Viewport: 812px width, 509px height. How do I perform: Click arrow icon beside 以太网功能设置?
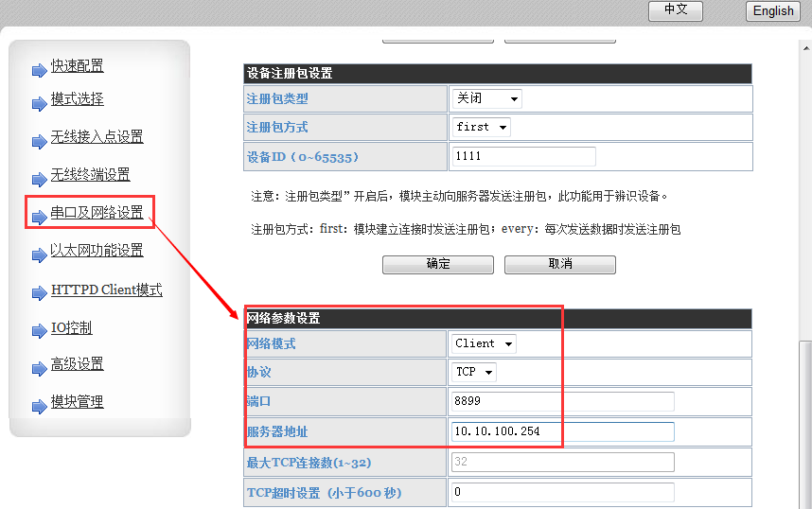click(39, 254)
